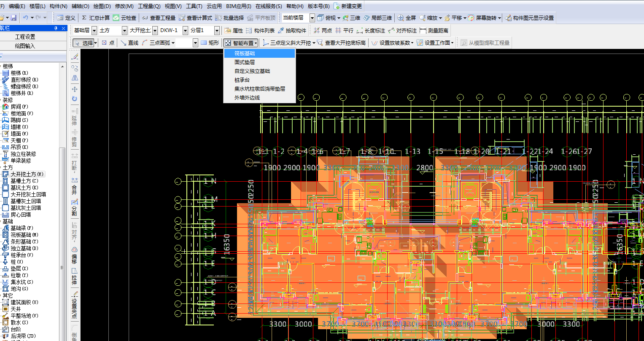Click 全屏 full screen tool
The image size is (644, 341).
click(407, 18)
